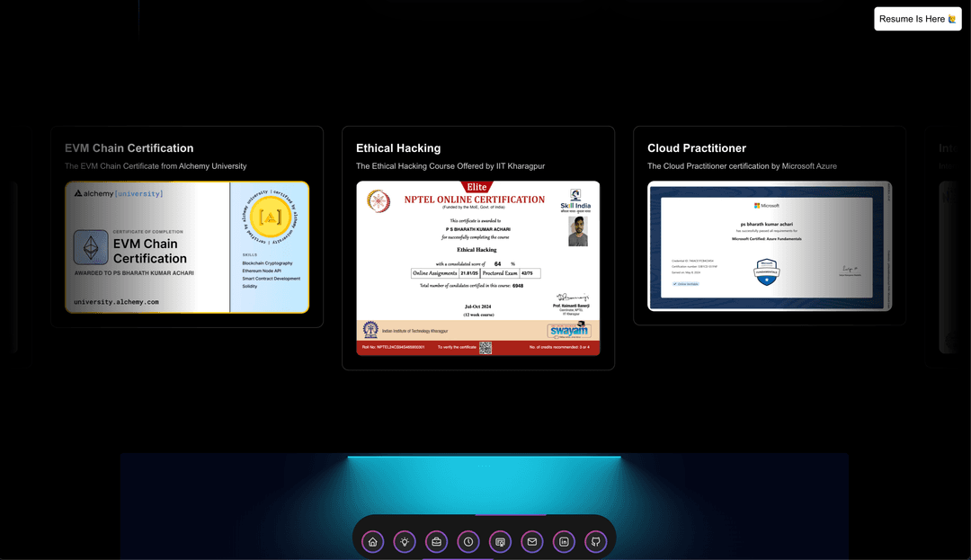
Task: Open the briefcase icon in the dock
Action: click(x=437, y=542)
